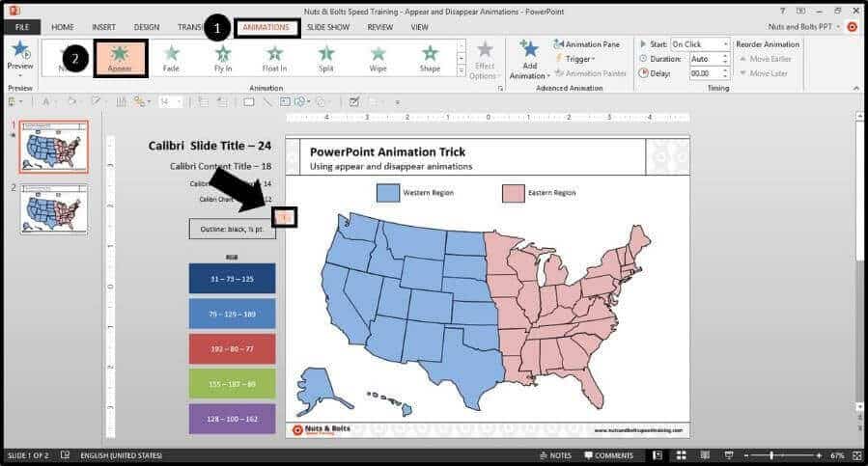Viewport: 868px width, 466px height.
Task: Select the second slide thumbnail
Action: (x=54, y=208)
